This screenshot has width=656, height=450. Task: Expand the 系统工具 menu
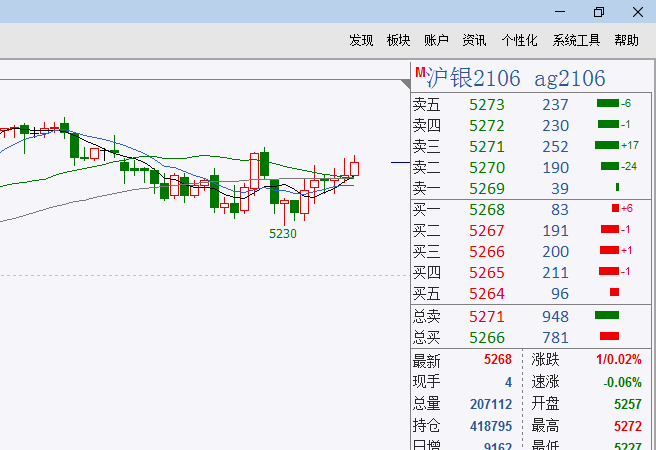coord(576,40)
